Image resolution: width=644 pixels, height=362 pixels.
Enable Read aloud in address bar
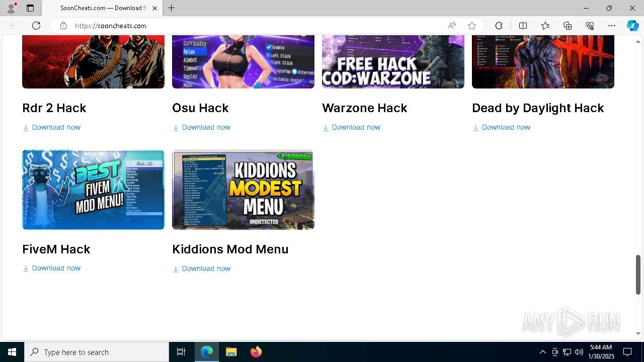(452, 26)
